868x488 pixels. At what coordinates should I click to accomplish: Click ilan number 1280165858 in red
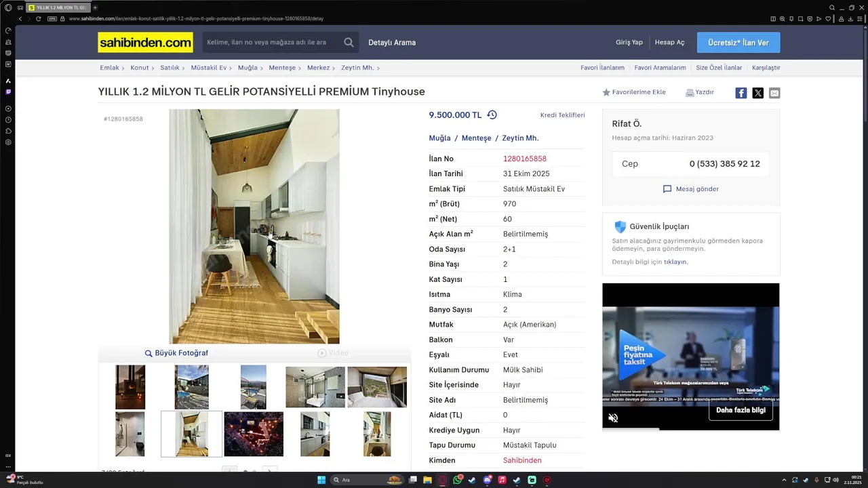tap(525, 159)
